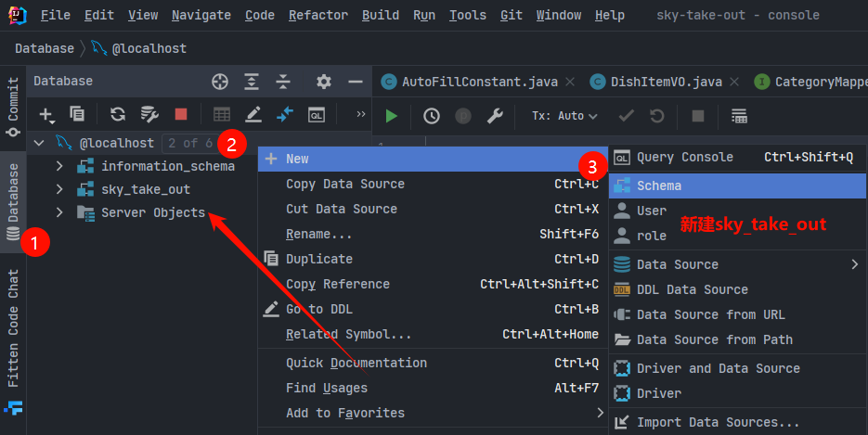Click the Commit checkmark icon

(x=626, y=116)
